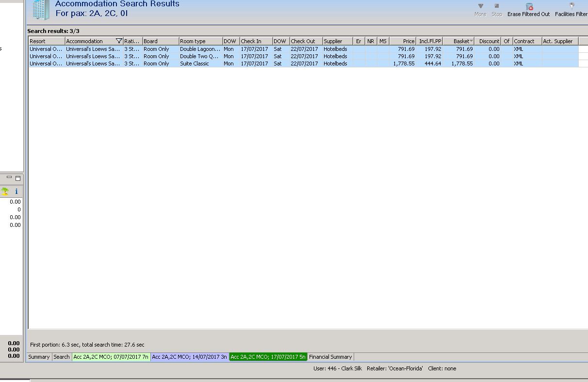Click the MS column header
588x382 pixels.
383,41
